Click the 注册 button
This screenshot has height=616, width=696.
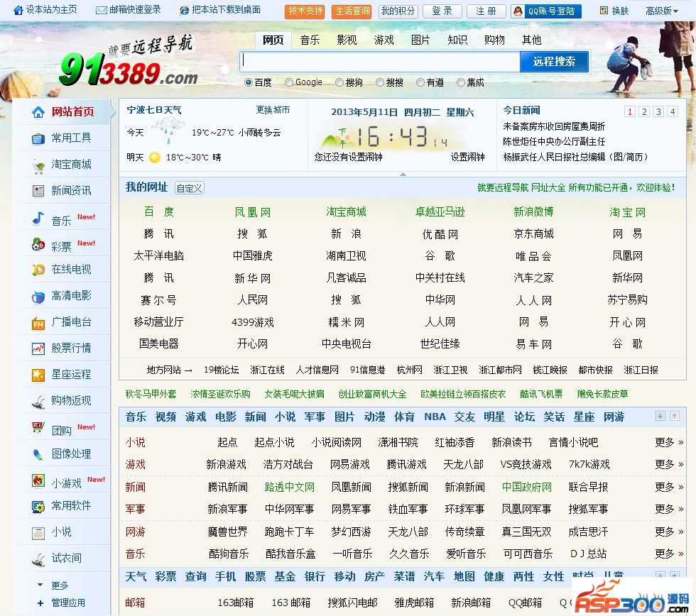coord(486,11)
